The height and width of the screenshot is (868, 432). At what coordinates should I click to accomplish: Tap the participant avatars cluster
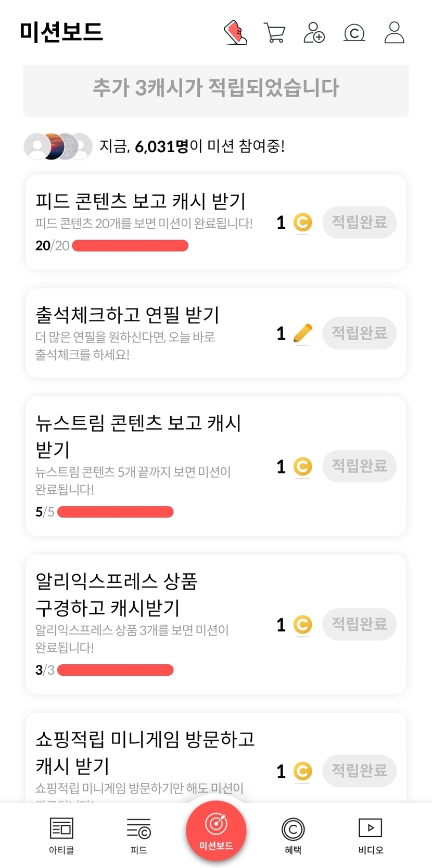coord(58,146)
